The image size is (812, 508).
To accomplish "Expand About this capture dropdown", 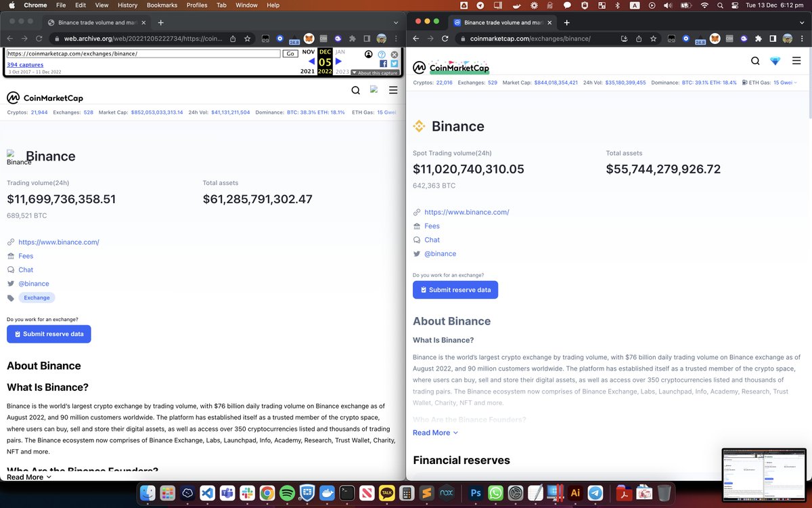I will (375, 72).
